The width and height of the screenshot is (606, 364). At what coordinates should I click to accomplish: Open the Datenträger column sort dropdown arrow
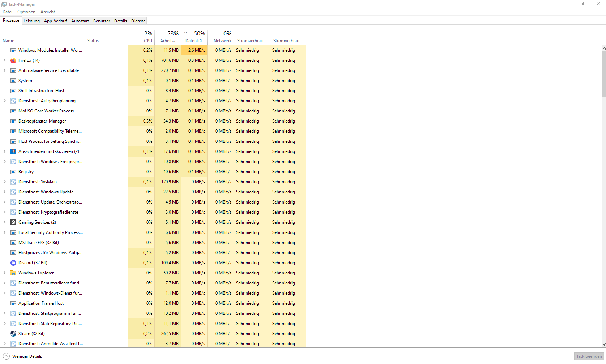185,32
